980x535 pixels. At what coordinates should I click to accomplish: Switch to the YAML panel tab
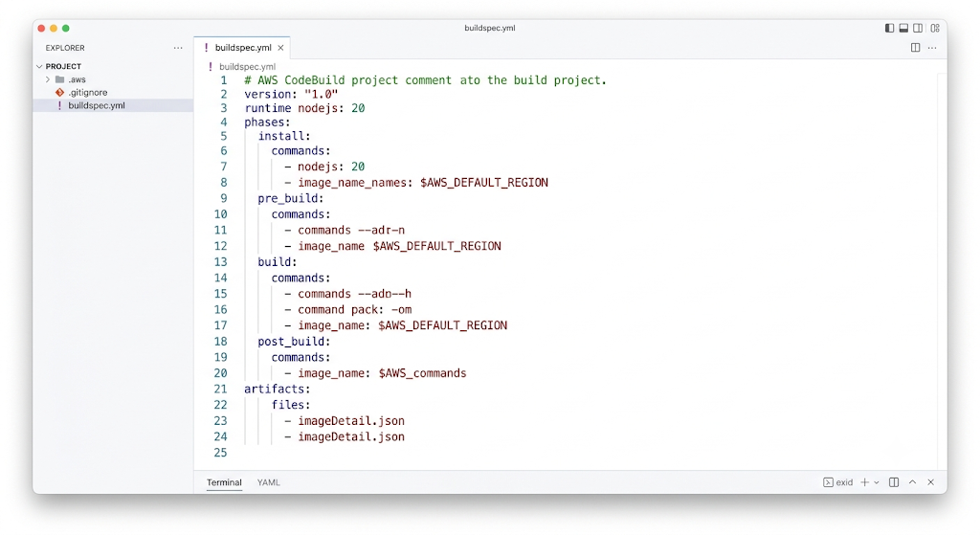269,482
